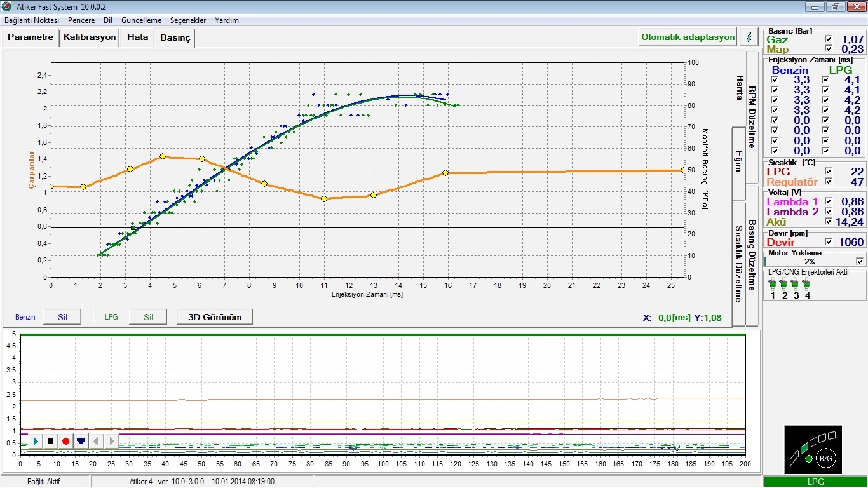Select the vertical RPM Düzeltme tab
The width and height of the screenshot is (868, 488).
tap(752, 117)
